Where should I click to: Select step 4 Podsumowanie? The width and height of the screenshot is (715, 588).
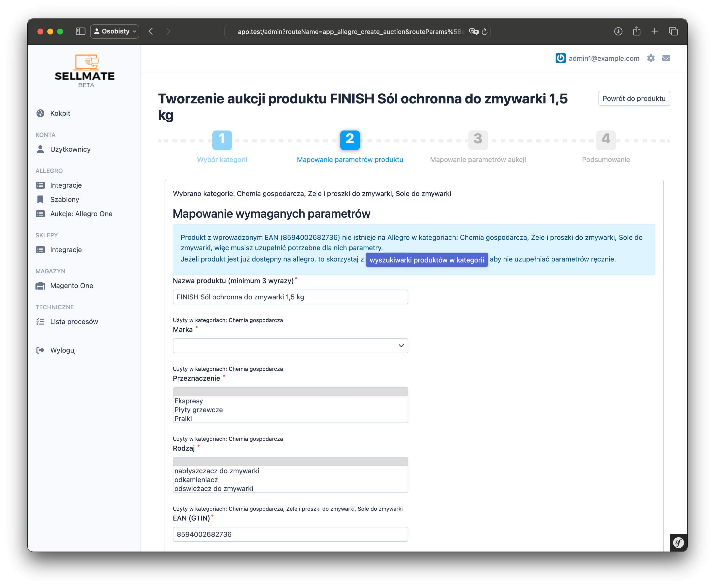(x=606, y=140)
